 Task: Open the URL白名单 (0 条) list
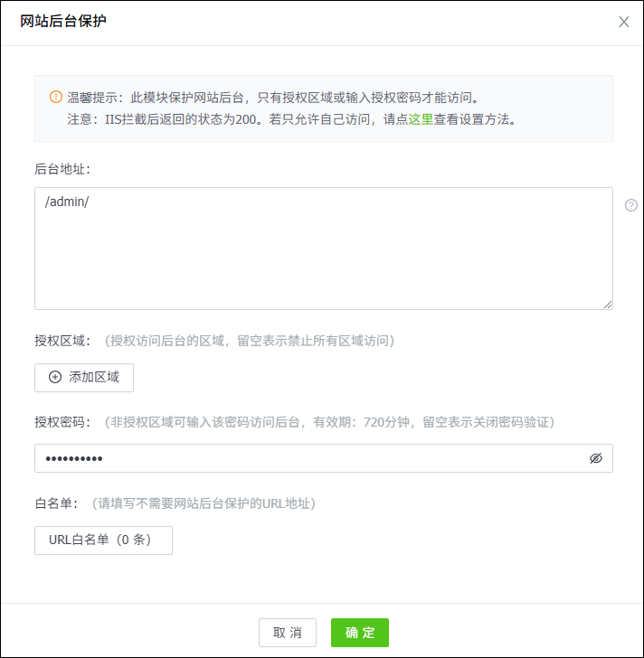(103, 540)
